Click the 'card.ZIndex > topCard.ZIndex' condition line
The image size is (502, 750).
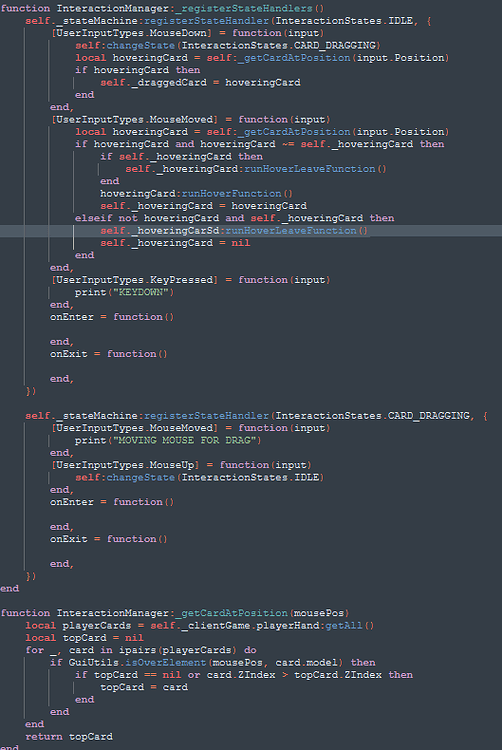pyautogui.click(x=244, y=675)
